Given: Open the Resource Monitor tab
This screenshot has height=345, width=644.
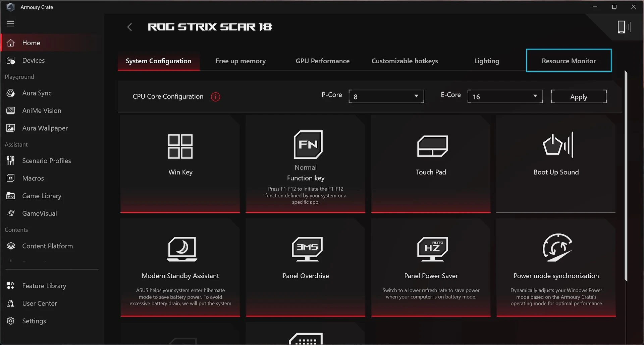Looking at the screenshot, I should point(569,61).
